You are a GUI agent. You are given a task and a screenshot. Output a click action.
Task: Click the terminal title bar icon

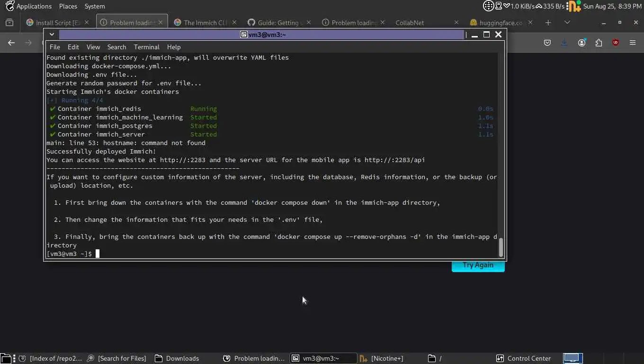pyautogui.click(x=243, y=35)
